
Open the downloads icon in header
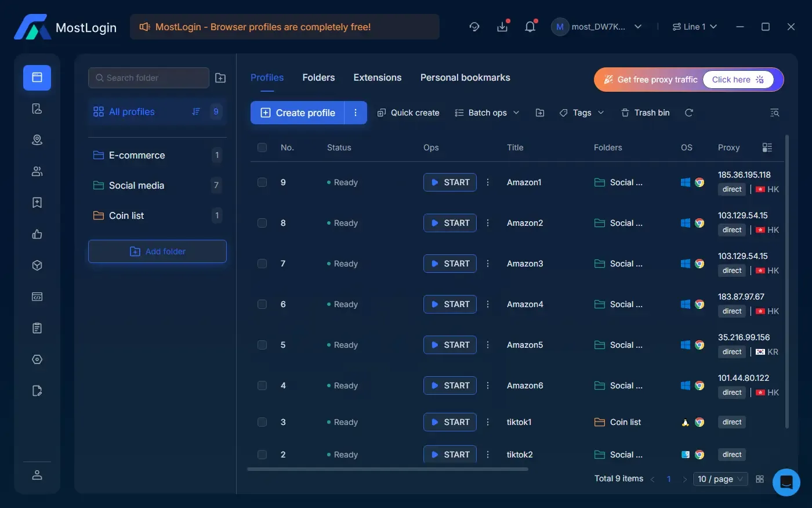[502, 27]
